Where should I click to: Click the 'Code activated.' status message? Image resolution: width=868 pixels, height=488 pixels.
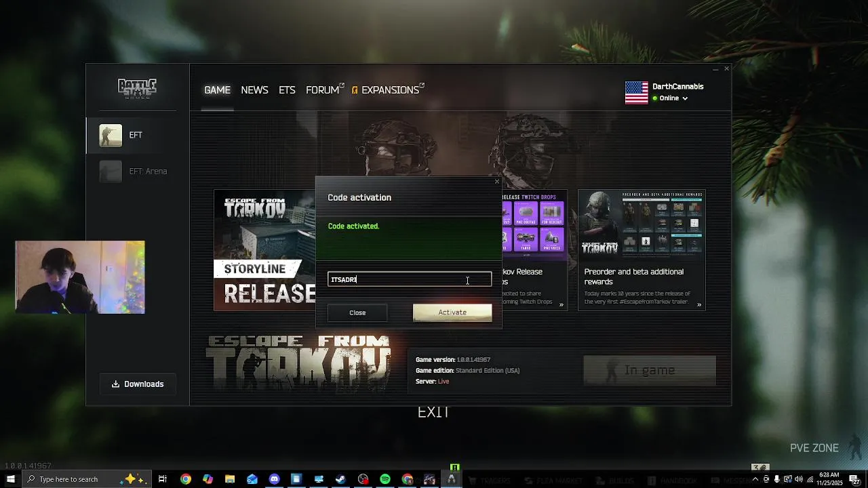[353, 226]
